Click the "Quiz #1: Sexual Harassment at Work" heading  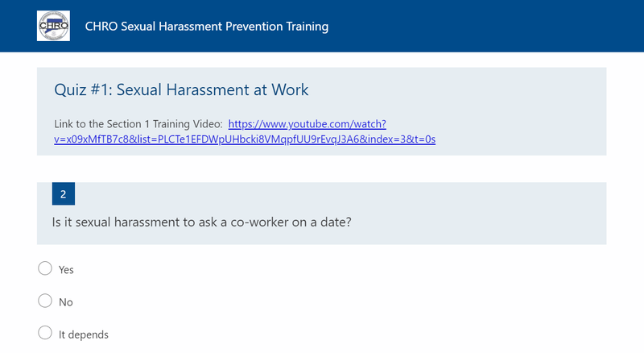tap(181, 89)
